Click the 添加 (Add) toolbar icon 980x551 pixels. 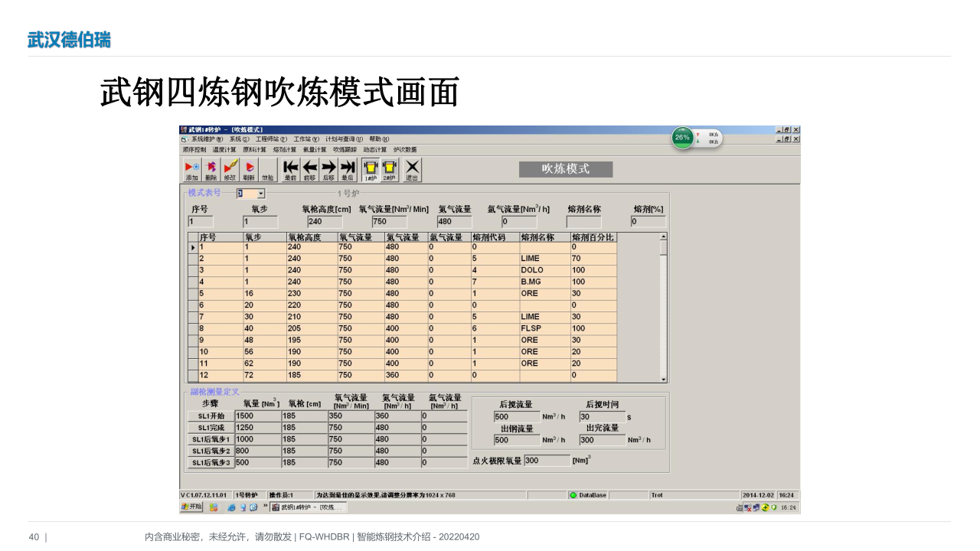coord(191,170)
